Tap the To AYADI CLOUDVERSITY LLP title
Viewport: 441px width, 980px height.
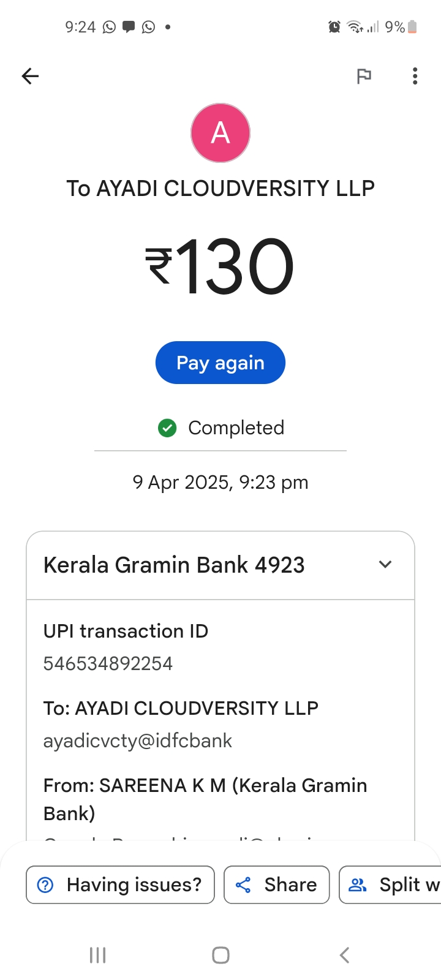[x=221, y=188]
